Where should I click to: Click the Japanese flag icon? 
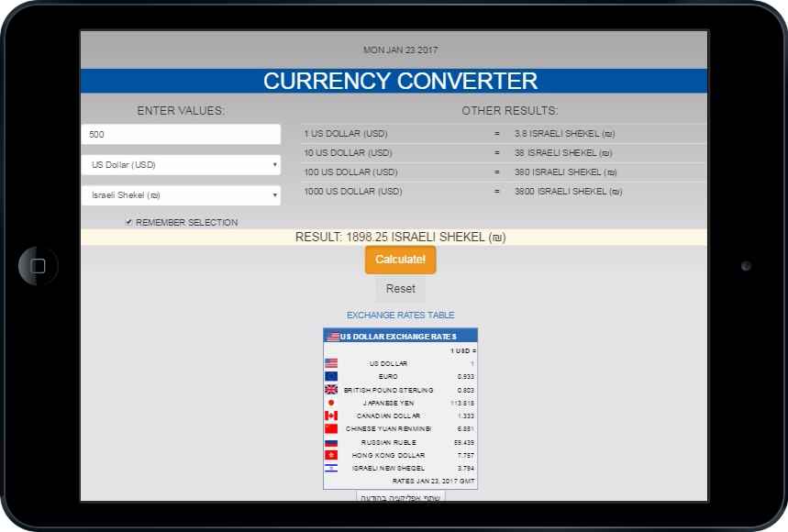331,403
